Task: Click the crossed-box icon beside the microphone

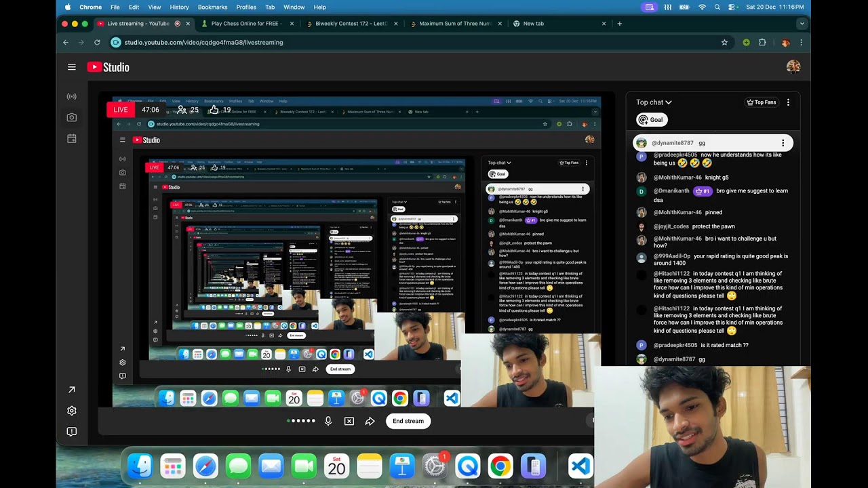Action: pyautogui.click(x=349, y=421)
